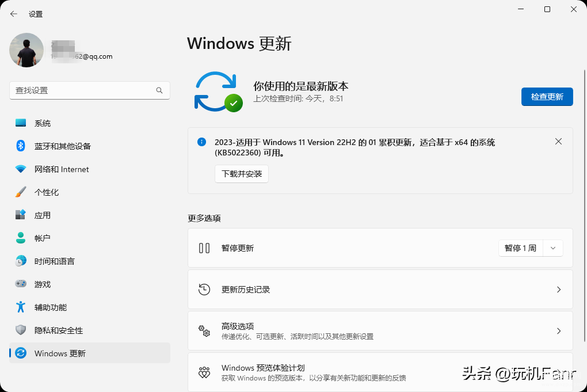Click the large update status sync icon
Viewport: 587px width, 392px height.
218,92
